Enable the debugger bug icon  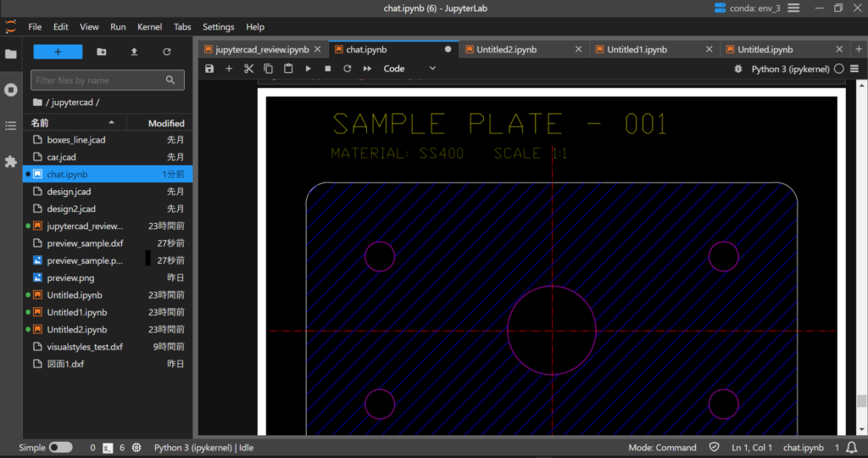738,70
